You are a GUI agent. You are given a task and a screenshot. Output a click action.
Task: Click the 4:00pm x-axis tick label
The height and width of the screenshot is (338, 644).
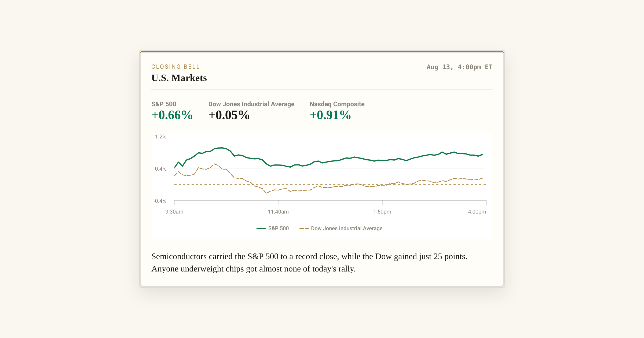(x=477, y=212)
